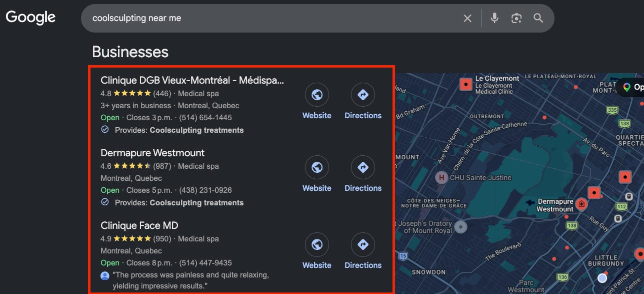The height and width of the screenshot is (294, 644).
Task: Click the OUTREMONT label on the map
Action: 487,116
